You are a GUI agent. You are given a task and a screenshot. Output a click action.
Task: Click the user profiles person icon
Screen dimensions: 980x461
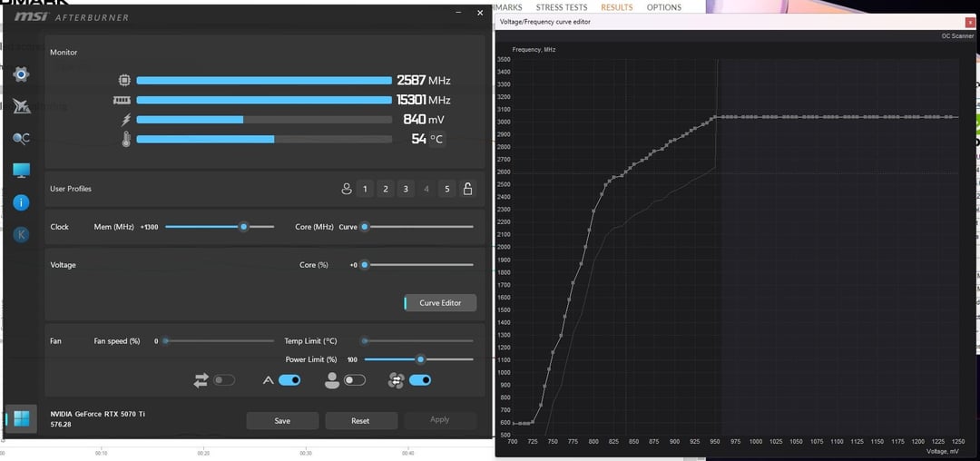347,189
